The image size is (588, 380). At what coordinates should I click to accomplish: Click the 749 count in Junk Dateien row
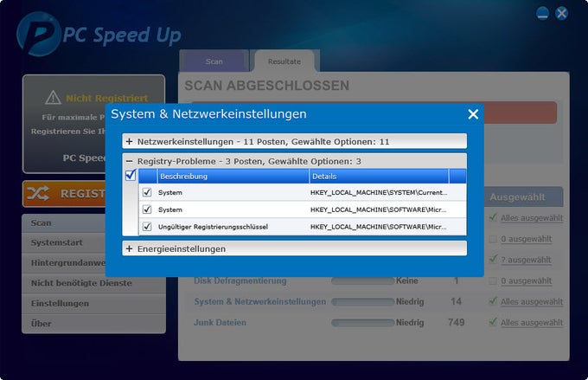(x=456, y=322)
